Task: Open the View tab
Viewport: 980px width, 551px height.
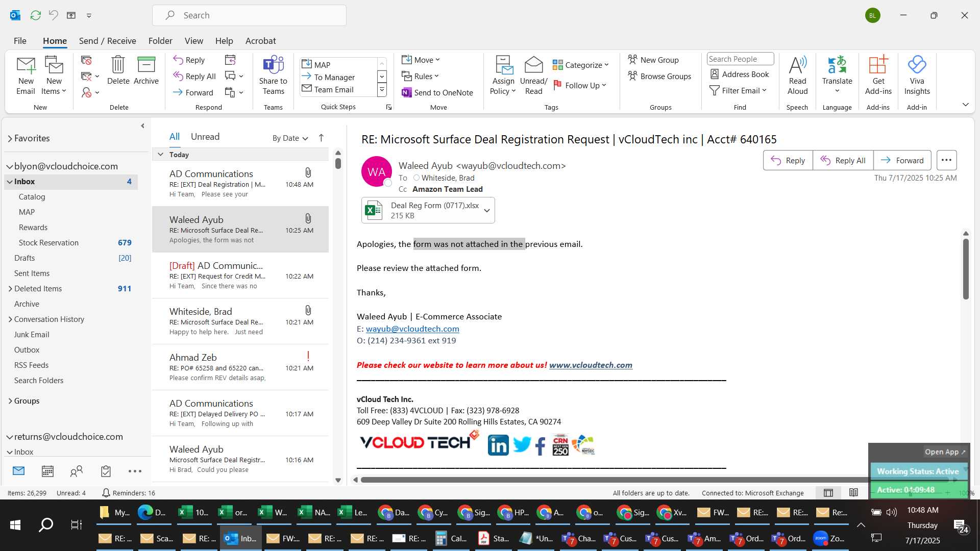Action: pyautogui.click(x=193, y=41)
